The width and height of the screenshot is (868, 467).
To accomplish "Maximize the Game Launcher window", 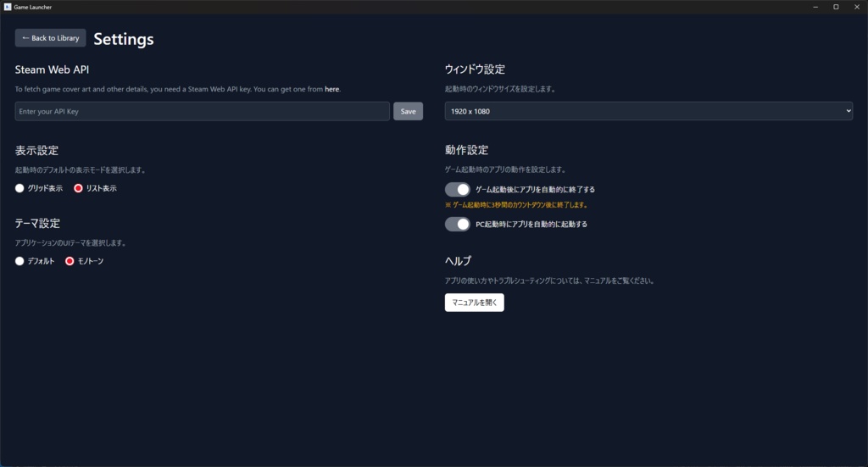I will (x=836, y=7).
